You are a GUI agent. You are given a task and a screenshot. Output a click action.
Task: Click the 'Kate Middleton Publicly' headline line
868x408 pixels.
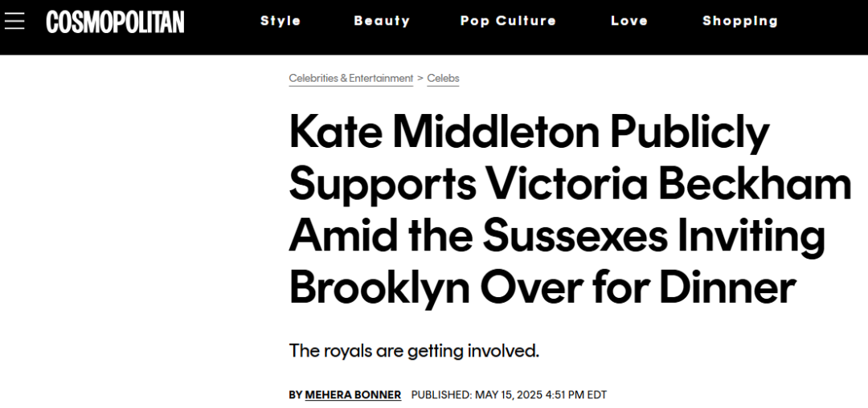pyautogui.click(x=529, y=133)
